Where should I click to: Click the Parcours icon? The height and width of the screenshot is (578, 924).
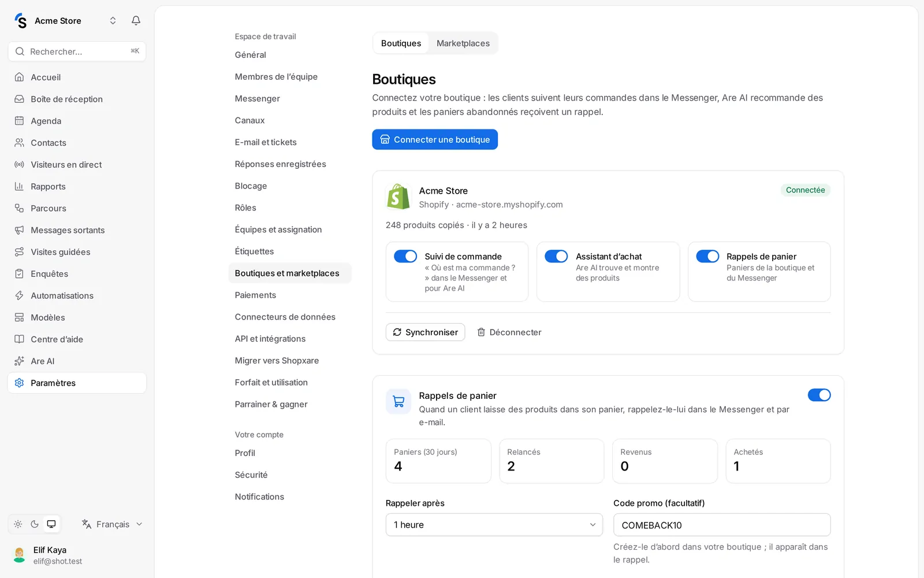(x=19, y=208)
